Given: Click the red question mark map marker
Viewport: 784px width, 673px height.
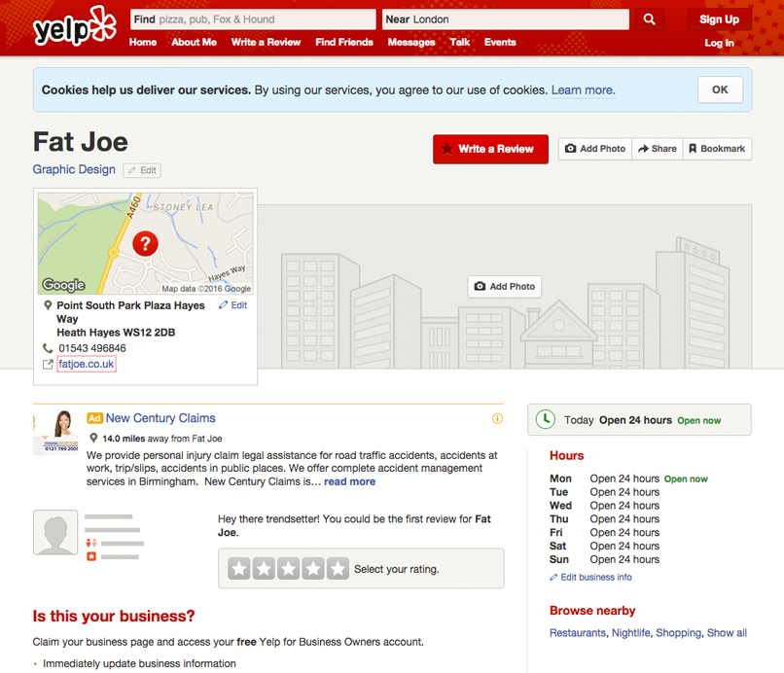Looking at the screenshot, I should (145, 243).
